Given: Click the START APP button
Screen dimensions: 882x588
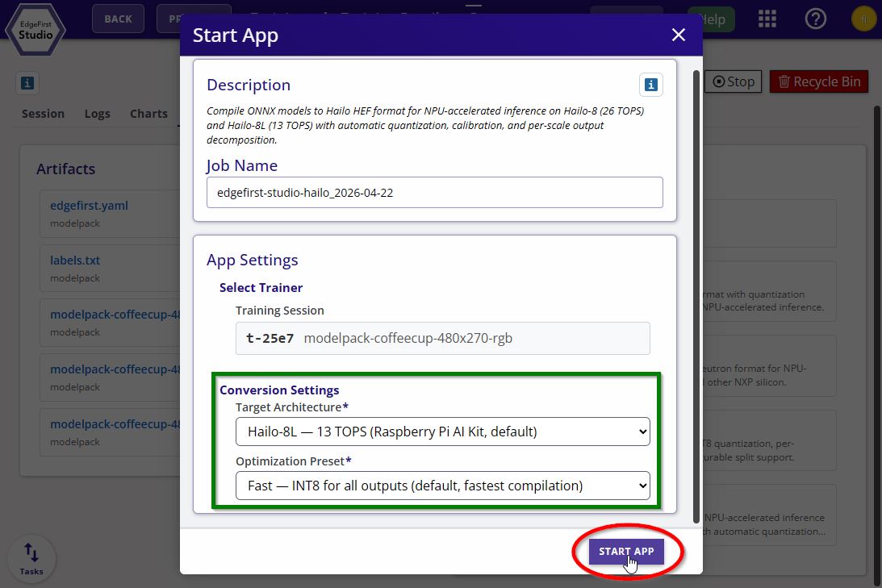Looking at the screenshot, I should (626, 552).
